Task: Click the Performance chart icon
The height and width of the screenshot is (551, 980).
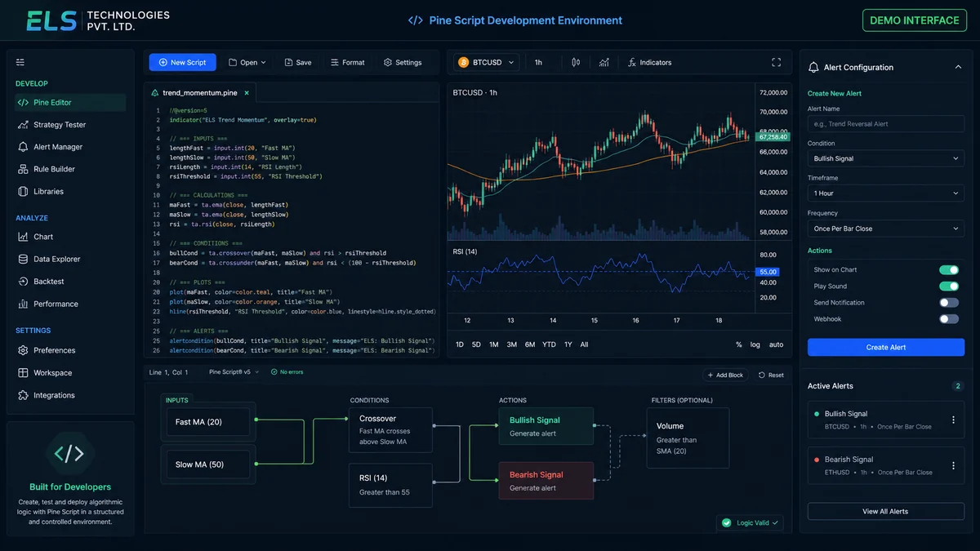Action: [x=24, y=304]
